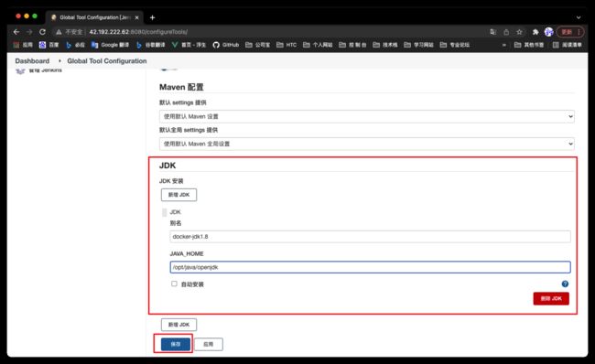Open the 其他书签 bookmarks folder
This screenshot has height=364, width=595.
click(529, 45)
